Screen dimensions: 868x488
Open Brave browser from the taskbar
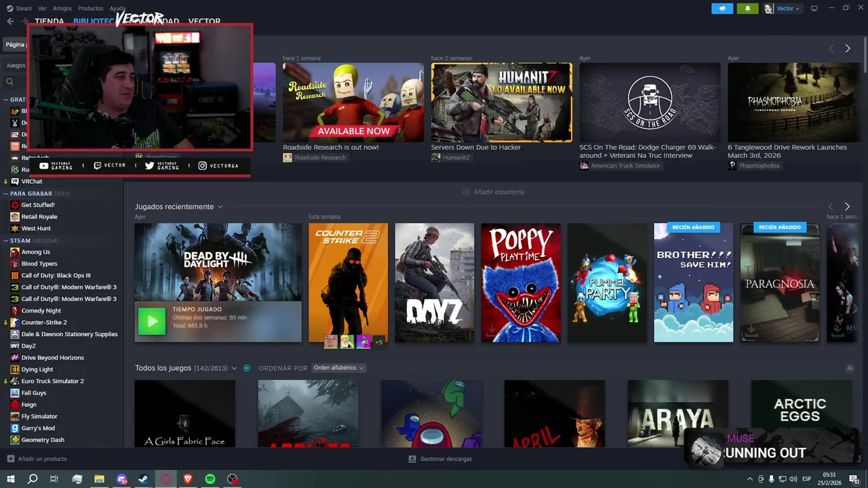188,479
